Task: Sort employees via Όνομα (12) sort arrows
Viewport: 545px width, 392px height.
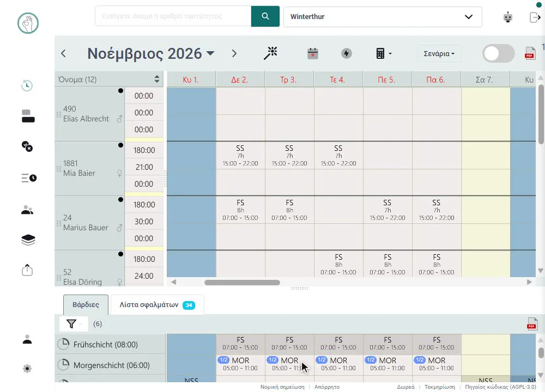Action: (157, 79)
